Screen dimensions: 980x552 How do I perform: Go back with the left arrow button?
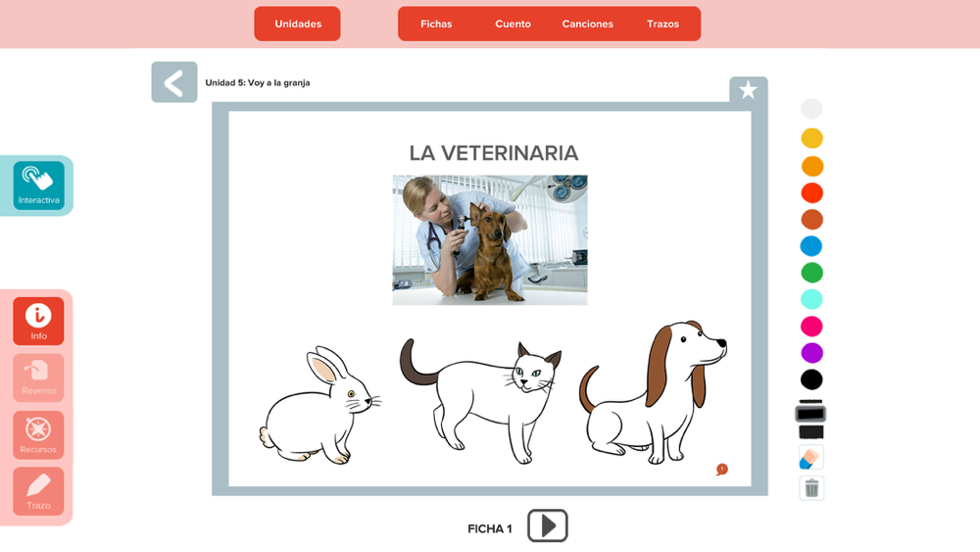click(174, 82)
